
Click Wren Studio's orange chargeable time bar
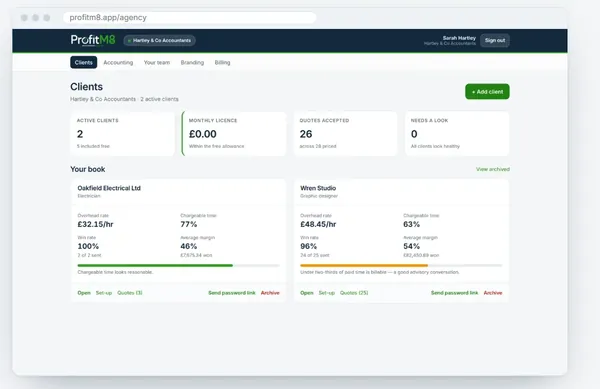coord(364,265)
